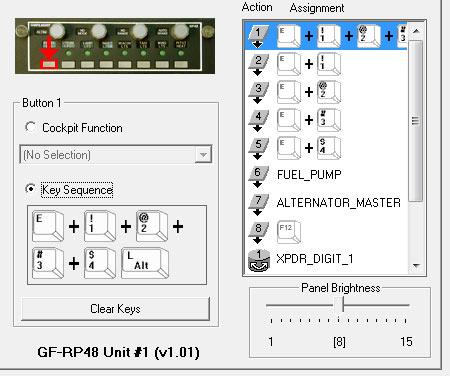The width and height of the screenshot is (450, 376).
Task: Click the assignment list scrollbar thumb
Action: pyautogui.click(x=416, y=121)
